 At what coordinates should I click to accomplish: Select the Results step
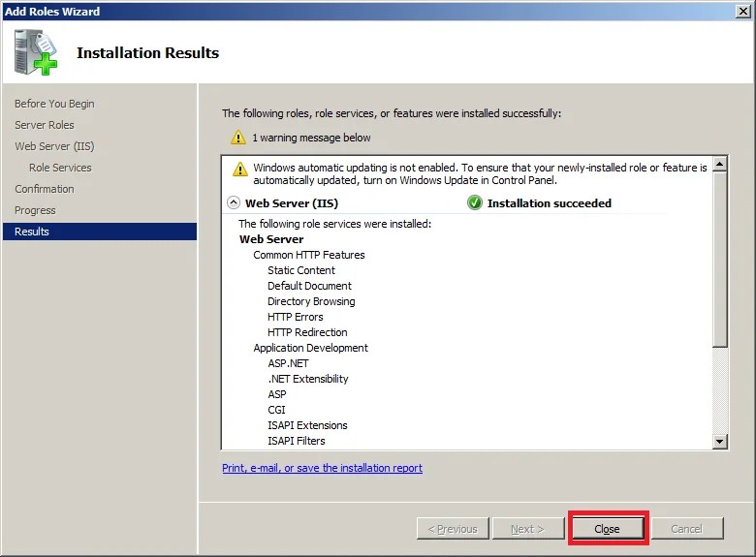(x=100, y=232)
